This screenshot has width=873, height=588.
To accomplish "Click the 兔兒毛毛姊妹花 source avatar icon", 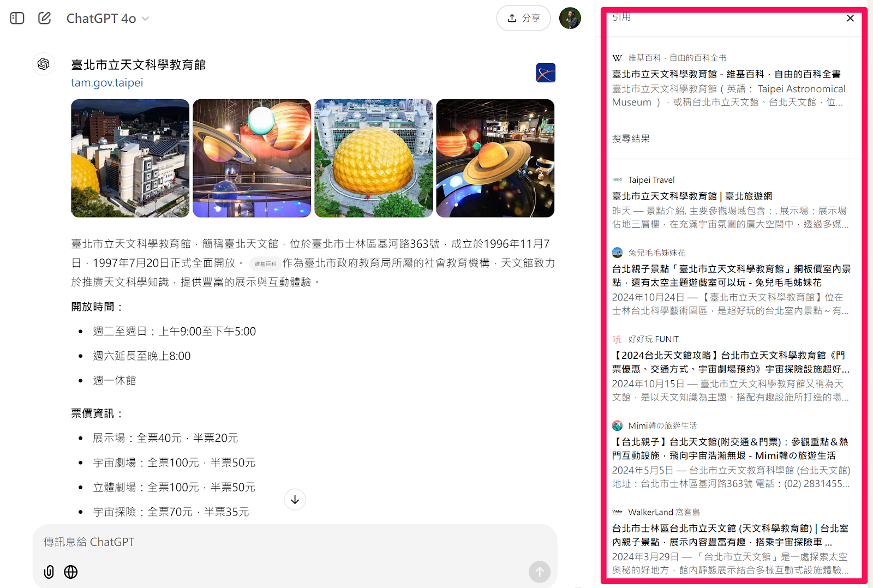I will tap(617, 253).
